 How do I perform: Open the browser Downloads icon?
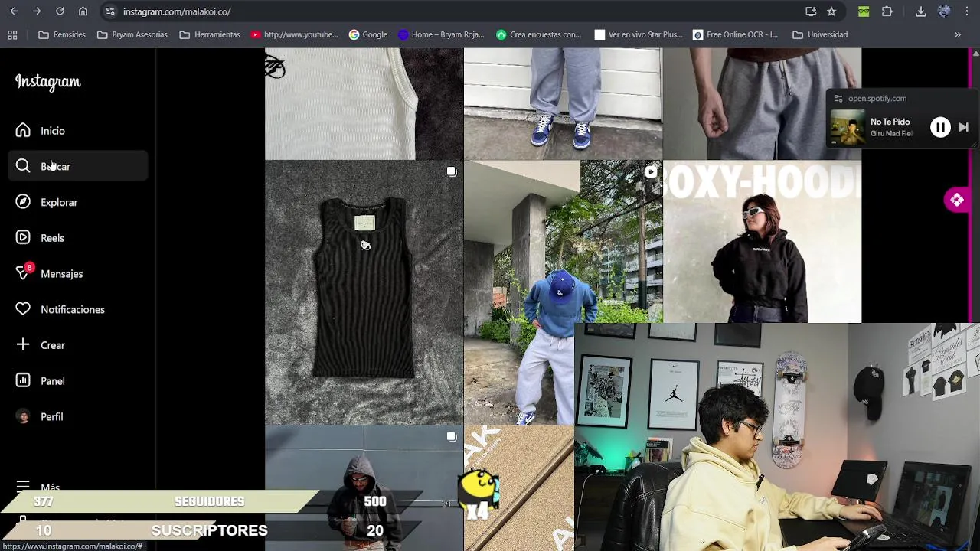click(x=921, y=11)
